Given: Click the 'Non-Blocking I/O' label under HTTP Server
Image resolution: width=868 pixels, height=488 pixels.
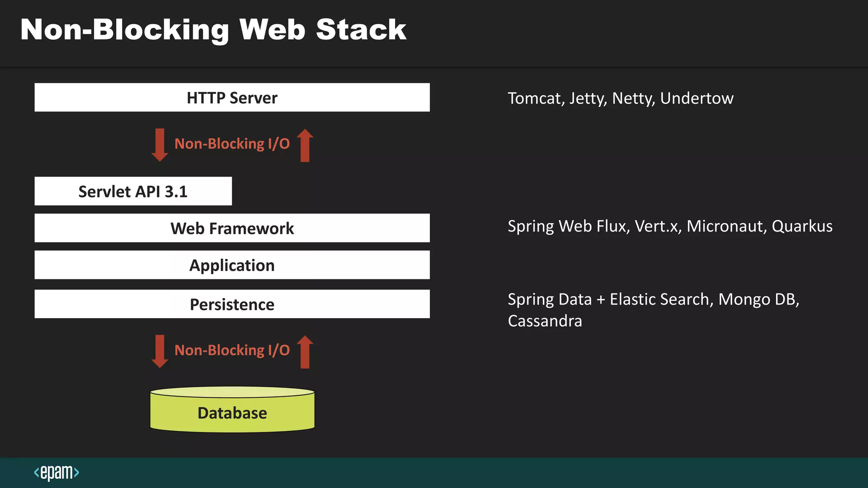Looking at the screenshot, I should pyautogui.click(x=232, y=144).
